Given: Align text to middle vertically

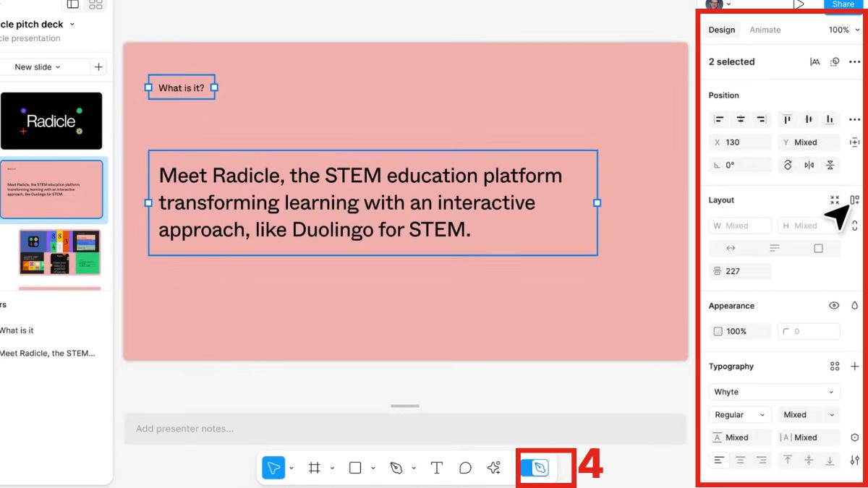Looking at the screenshot, I should (809, 460).
